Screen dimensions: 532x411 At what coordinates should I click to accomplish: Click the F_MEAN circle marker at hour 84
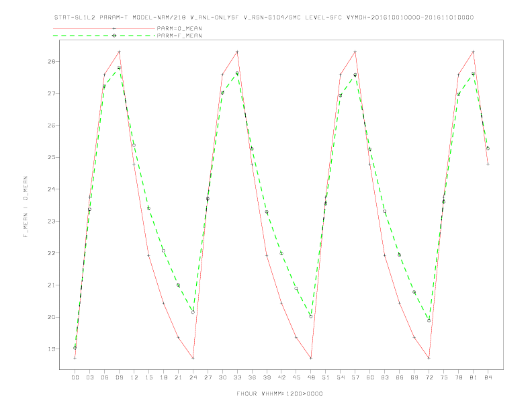[488, 148]
